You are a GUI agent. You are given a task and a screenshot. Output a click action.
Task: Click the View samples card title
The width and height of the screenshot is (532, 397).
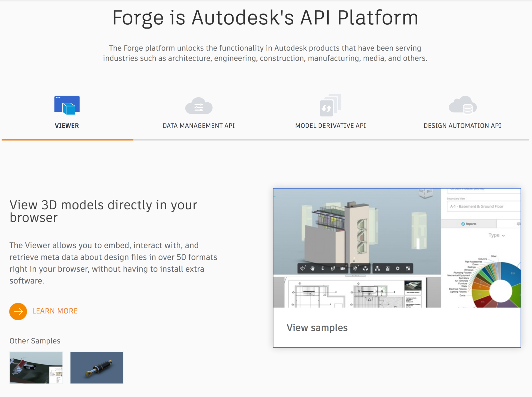point(317,327)
